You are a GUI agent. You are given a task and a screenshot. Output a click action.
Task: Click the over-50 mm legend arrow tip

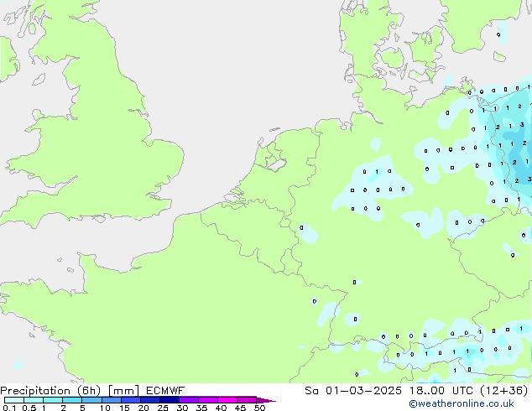click(x=266, y=400)
